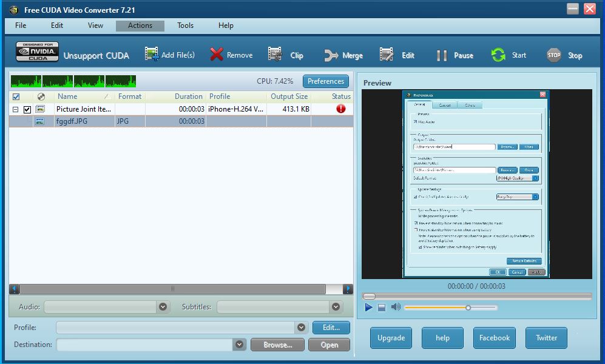Stop conversion with the STOP icon
The height and width of the screenshot is (364, 605).
553,55
